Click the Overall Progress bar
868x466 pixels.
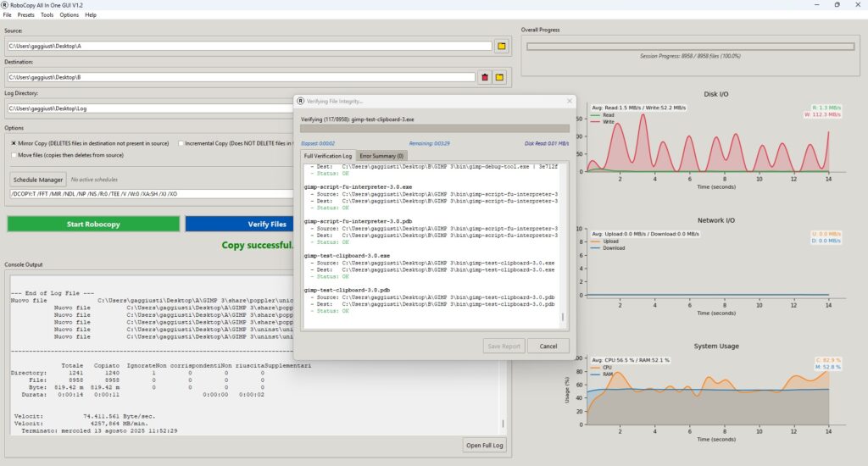[690, 47]
